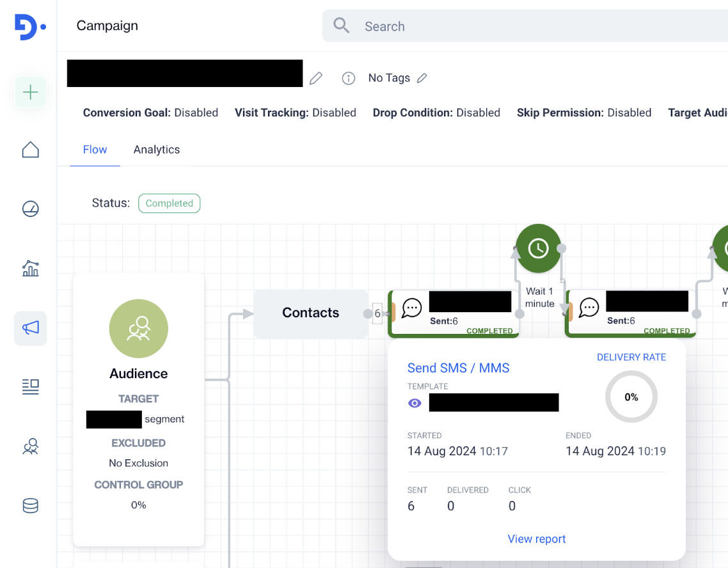
Task: Click the Send SMS / MMS title
Action: 458,368
